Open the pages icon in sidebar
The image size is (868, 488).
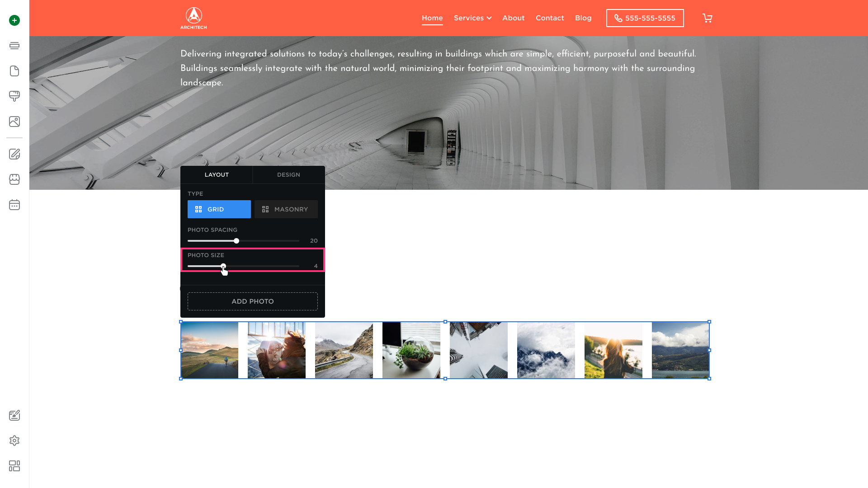(14, 71)
